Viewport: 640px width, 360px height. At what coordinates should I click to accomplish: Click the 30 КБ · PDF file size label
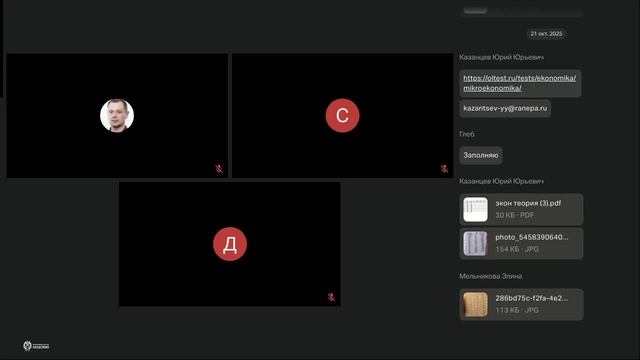click(x=515, y=215)
